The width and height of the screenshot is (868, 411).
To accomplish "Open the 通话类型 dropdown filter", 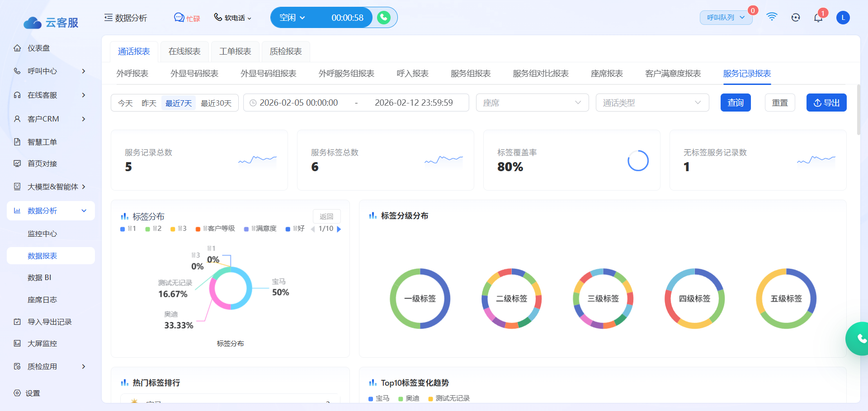I will [652, 103].
